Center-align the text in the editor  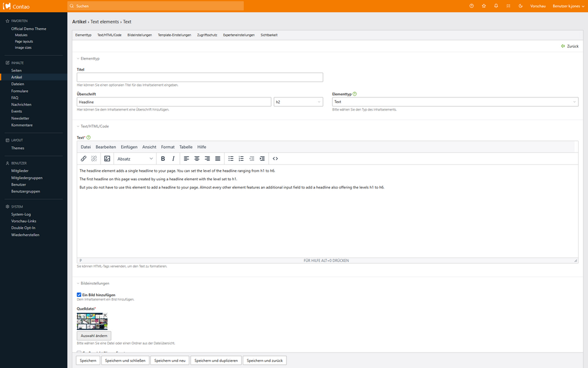coord(197,158)
